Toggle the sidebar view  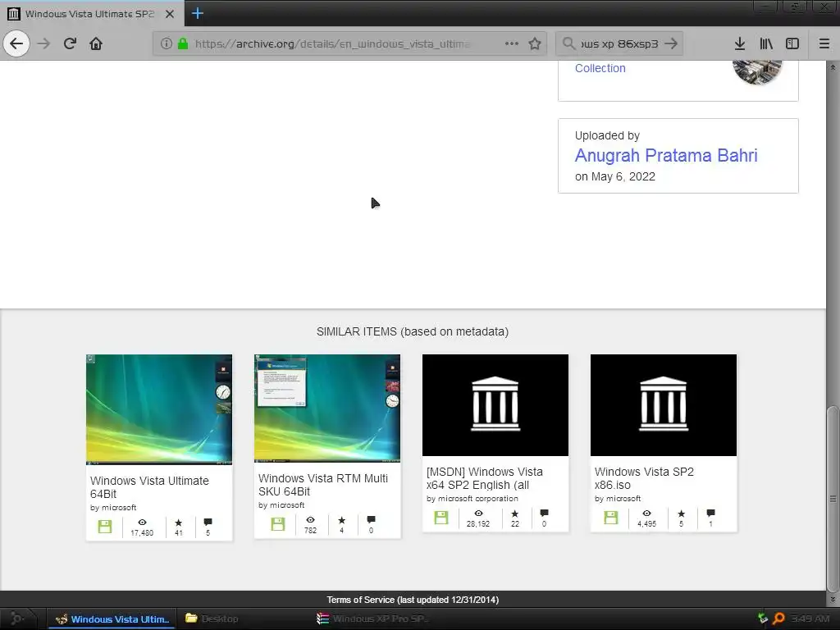click(792, 43)
